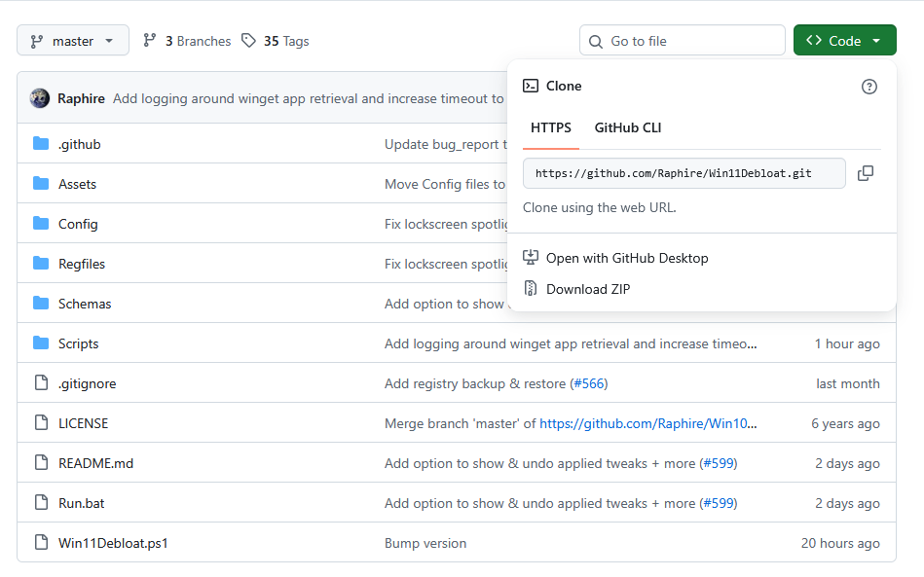Switch to the GitHub CLI tab

pos(628,127)
